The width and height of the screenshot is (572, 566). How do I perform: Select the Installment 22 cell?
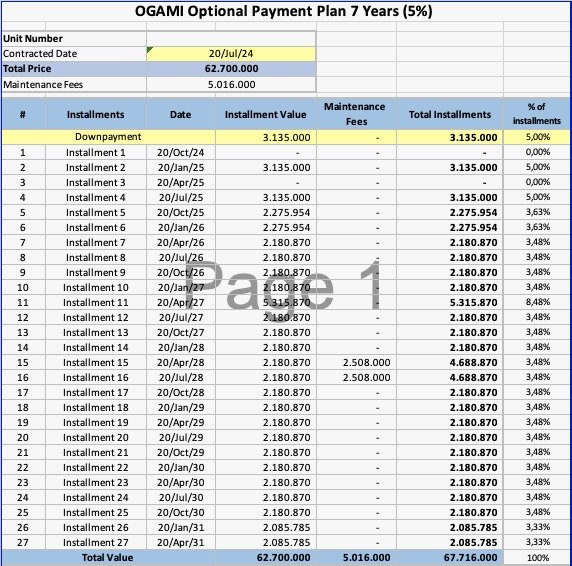[96, 468]
